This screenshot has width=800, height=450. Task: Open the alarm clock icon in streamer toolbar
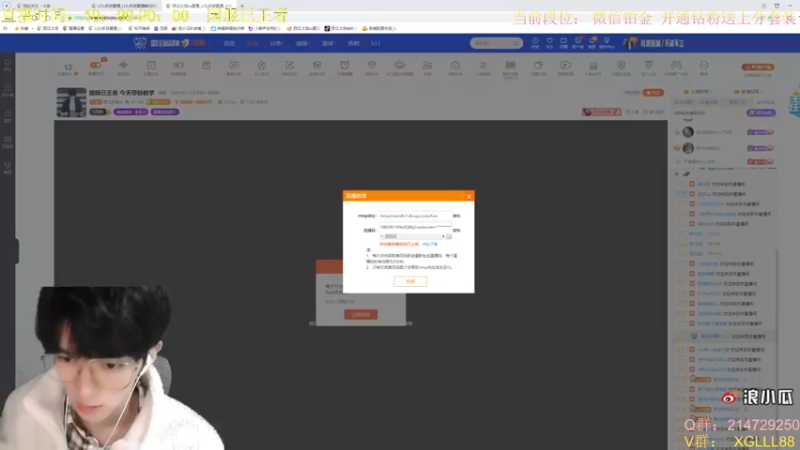click(344, 65)
